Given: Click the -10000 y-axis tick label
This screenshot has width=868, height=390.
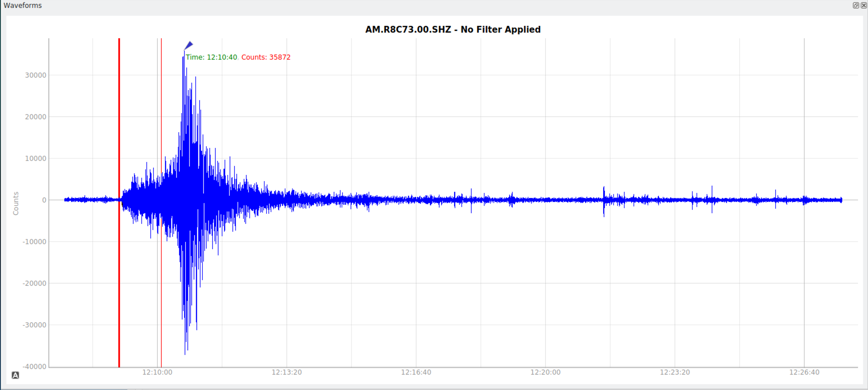Looking at the screenshot, I should click(x=34, y=242).
